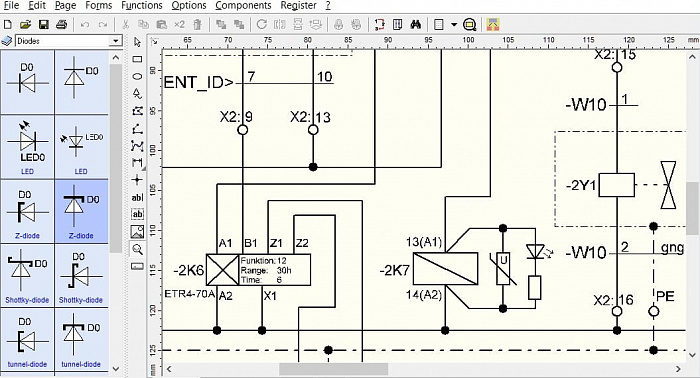Select the rectangle drawing tool
The height and width of the screenshot is (378, 700).
(x=137, y=59)
